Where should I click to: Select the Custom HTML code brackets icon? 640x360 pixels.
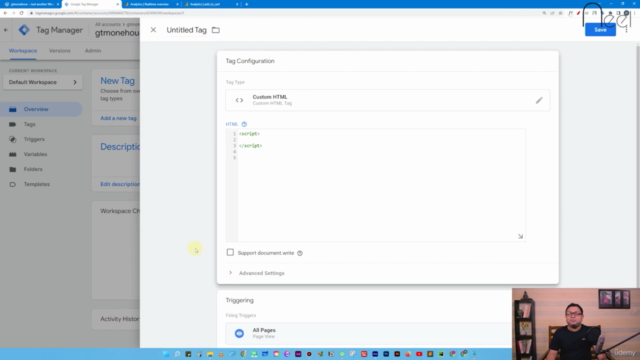239,100
